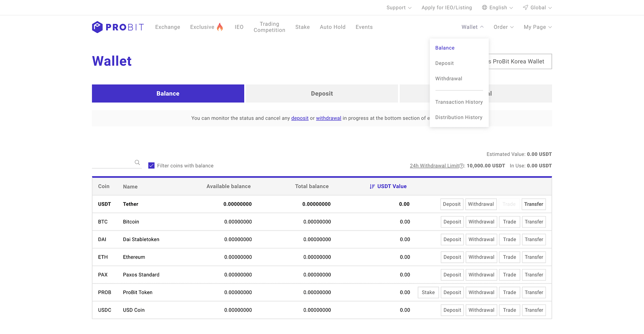
Task: Click the search magnifier icon
Action: (137, 162)
